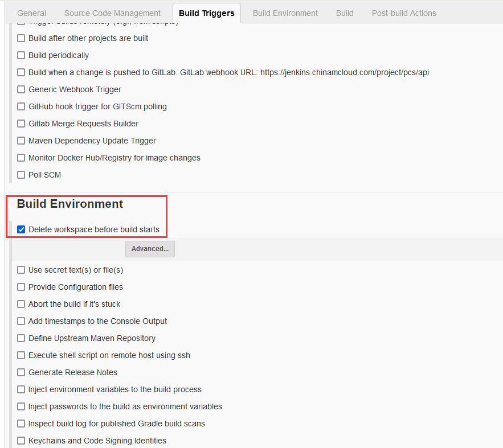Viewport: 503px width, 448px height.
Task: Check Abort the build if it's stuck
Action: click(x=22, y=305)
